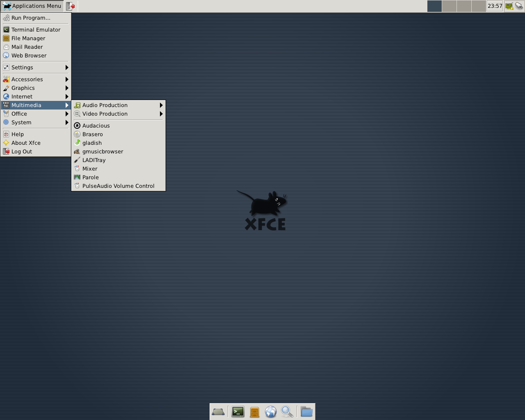Open LADITray entry
The width and height of the screenshot is (525, 420).
click(119, 160)
